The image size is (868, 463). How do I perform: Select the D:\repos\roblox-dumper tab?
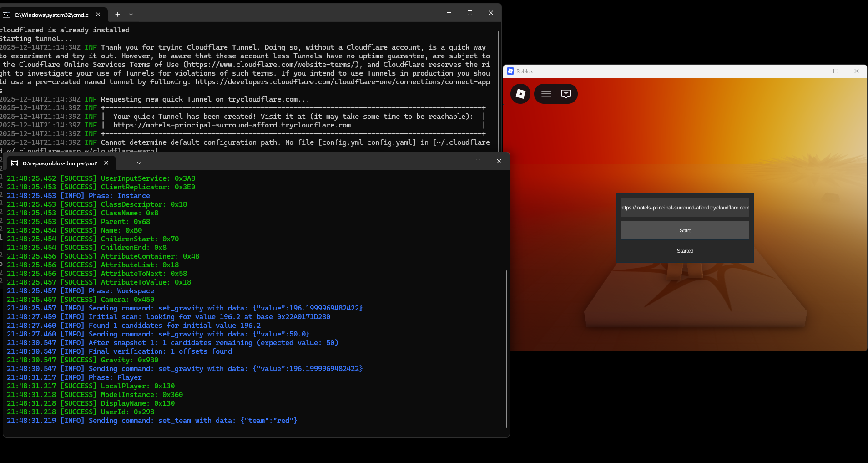click(x=58, y=163)
